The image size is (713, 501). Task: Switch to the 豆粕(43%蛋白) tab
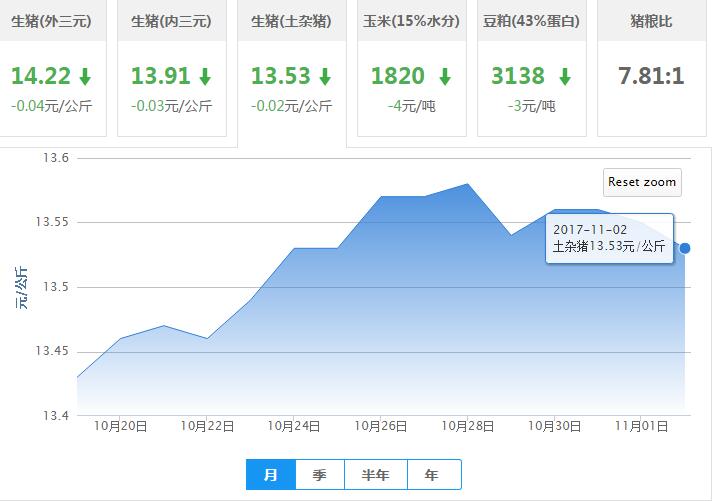(x=531, y=21)
